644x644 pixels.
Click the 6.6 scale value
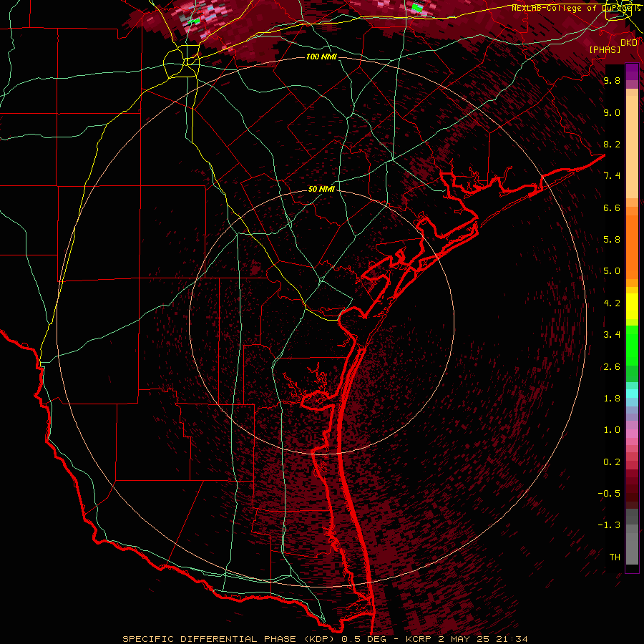[612, 208]
